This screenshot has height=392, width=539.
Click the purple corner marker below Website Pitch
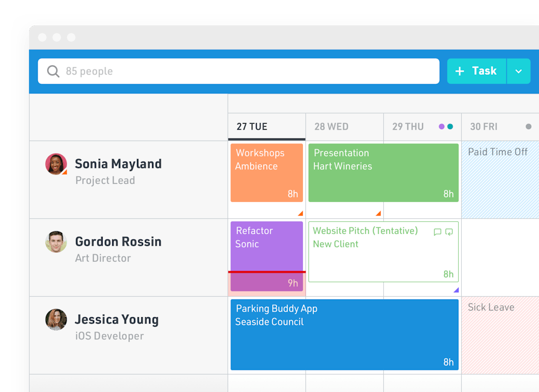pos(456,290)
